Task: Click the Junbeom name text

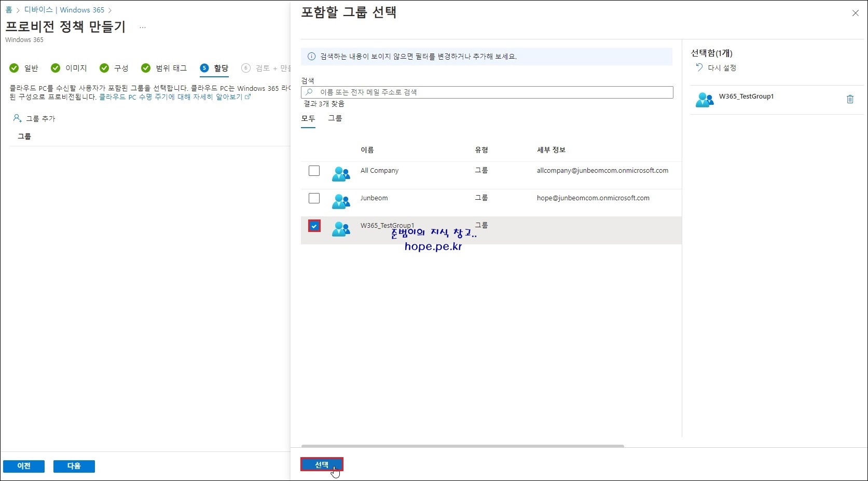Action: 374,198
